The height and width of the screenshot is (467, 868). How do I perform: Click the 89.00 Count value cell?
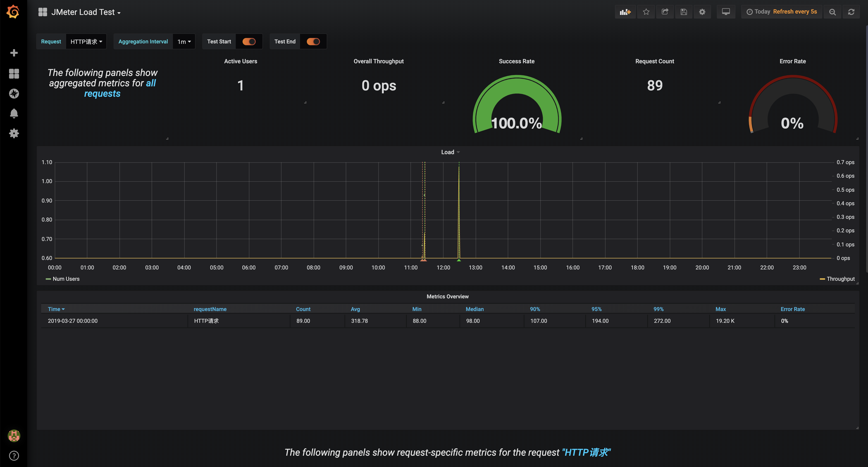317,321
